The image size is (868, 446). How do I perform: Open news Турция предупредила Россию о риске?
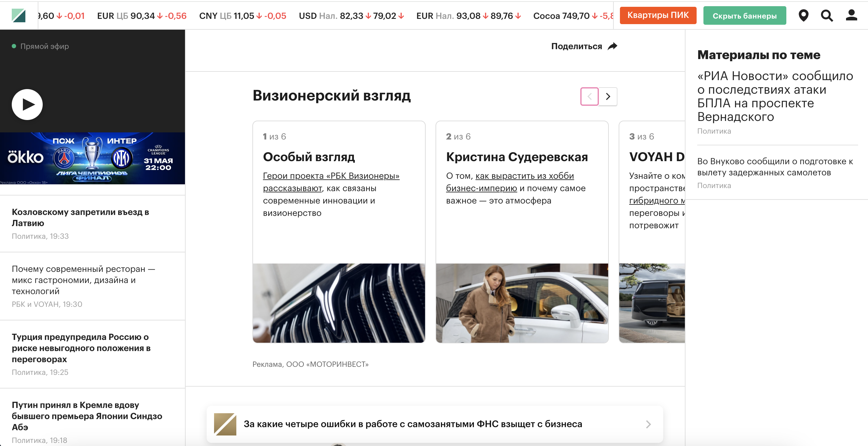(81, 348)
